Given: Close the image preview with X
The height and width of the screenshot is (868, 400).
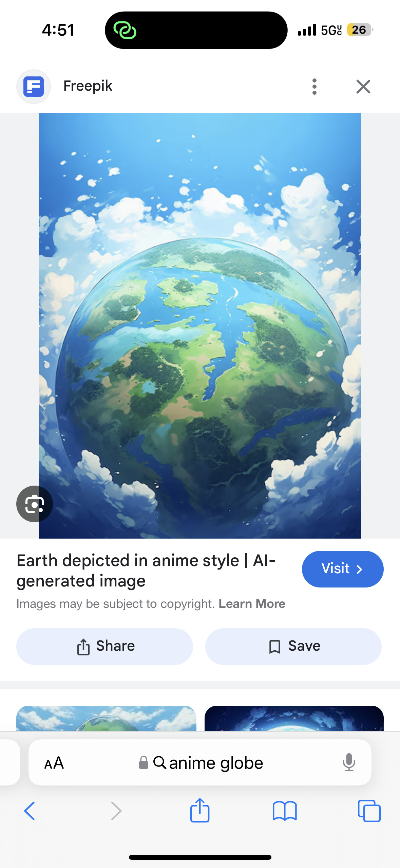Looking at the screenshot, I should (x=363, y=87).
